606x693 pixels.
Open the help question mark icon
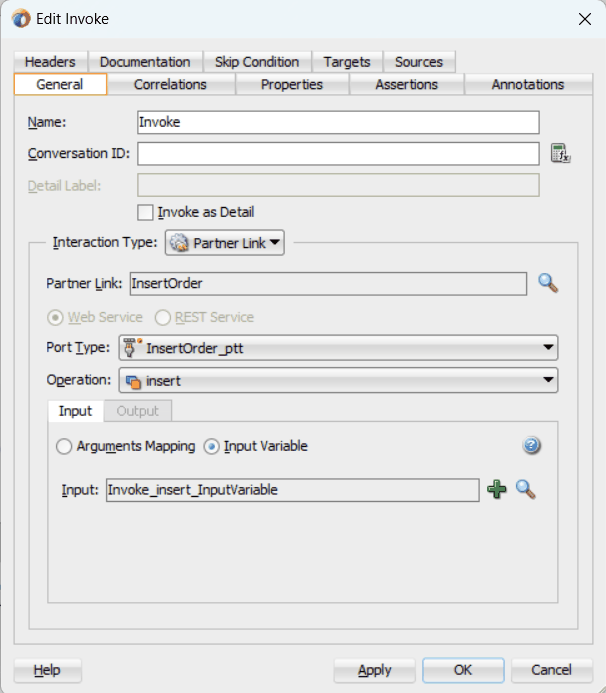pyautogui.click(x=531, y=446)
